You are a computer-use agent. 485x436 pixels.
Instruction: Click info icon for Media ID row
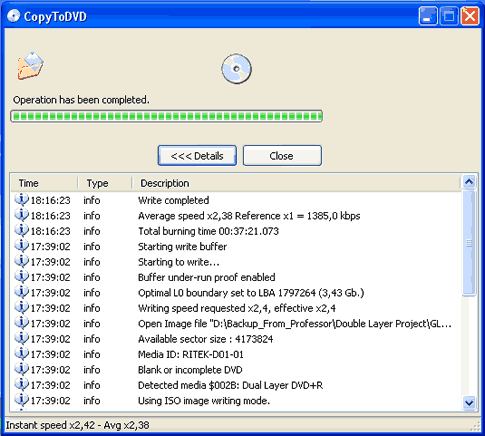(21, 354)
